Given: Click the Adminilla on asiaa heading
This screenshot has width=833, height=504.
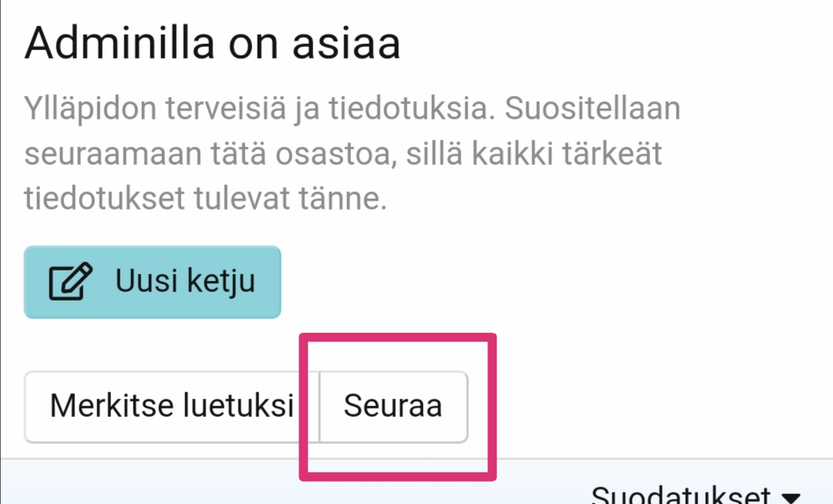Looking at the screenshot, I should pos(212,45).
